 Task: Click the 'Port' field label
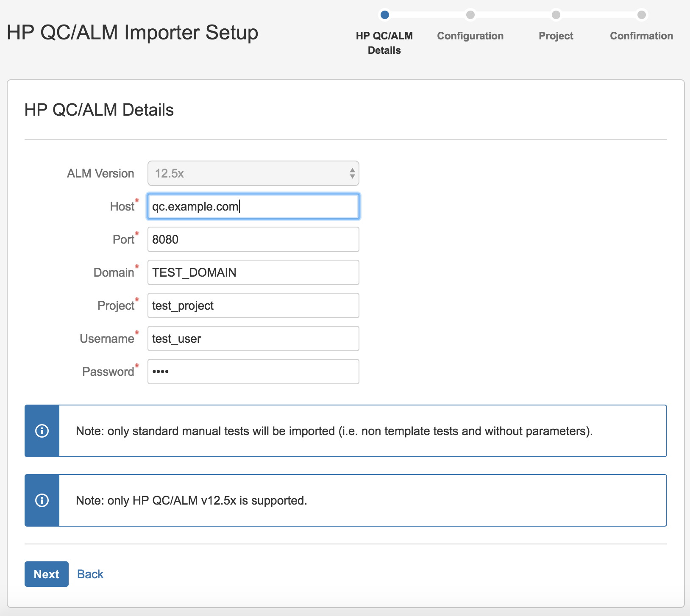(x=123, y=239)
